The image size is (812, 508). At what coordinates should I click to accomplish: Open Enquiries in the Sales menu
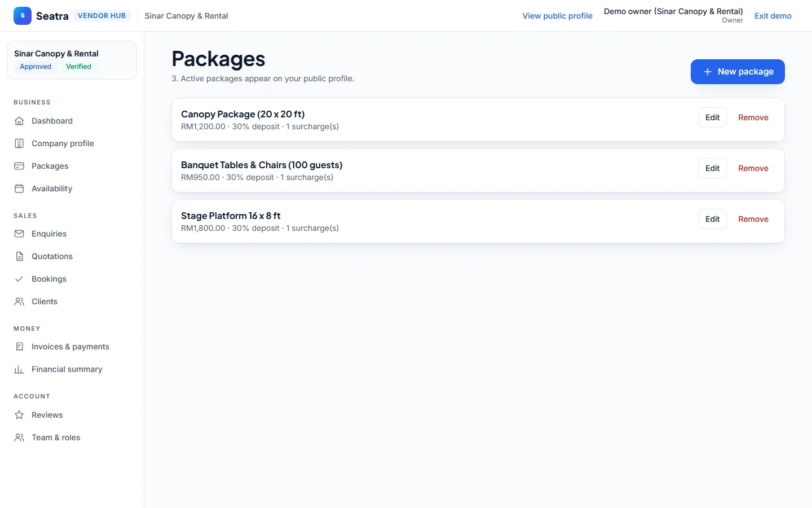click(x=72, y=234)
